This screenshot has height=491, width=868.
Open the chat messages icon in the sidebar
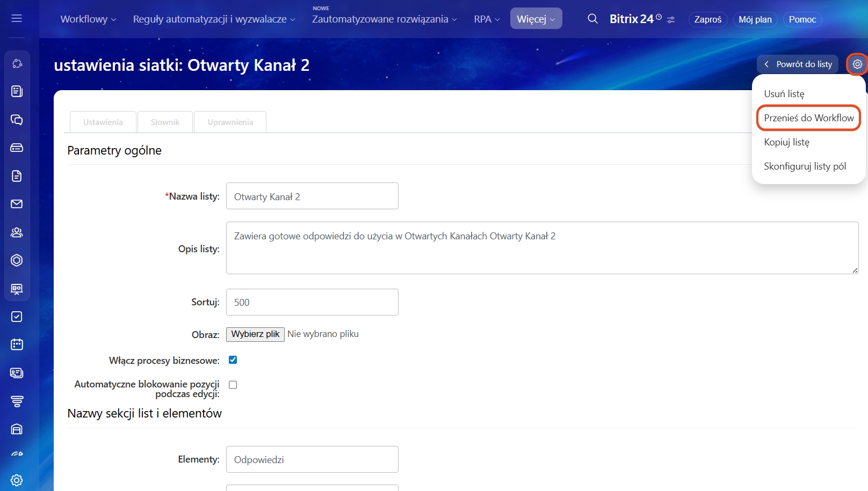coord(17,120)
